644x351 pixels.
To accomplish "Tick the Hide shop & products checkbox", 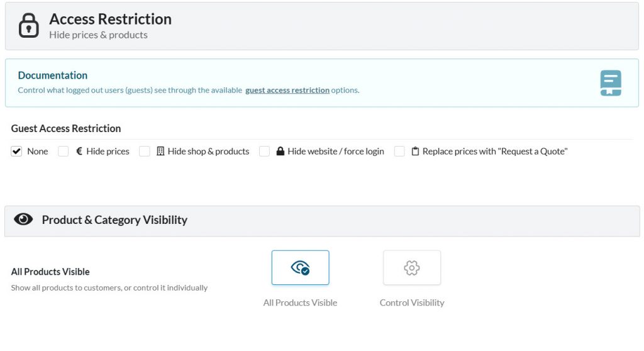I will pyautogui.click(x=145, y=152).
